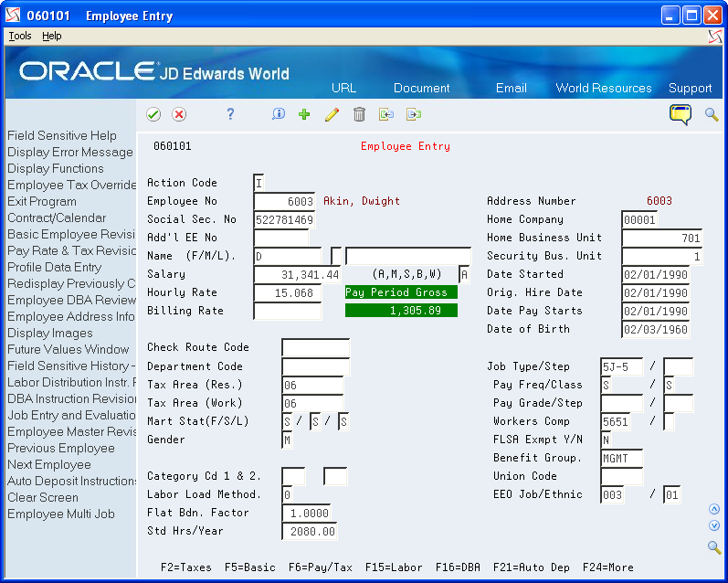
Task: Click the green plus add icon
Action: [x=304, y=114]
